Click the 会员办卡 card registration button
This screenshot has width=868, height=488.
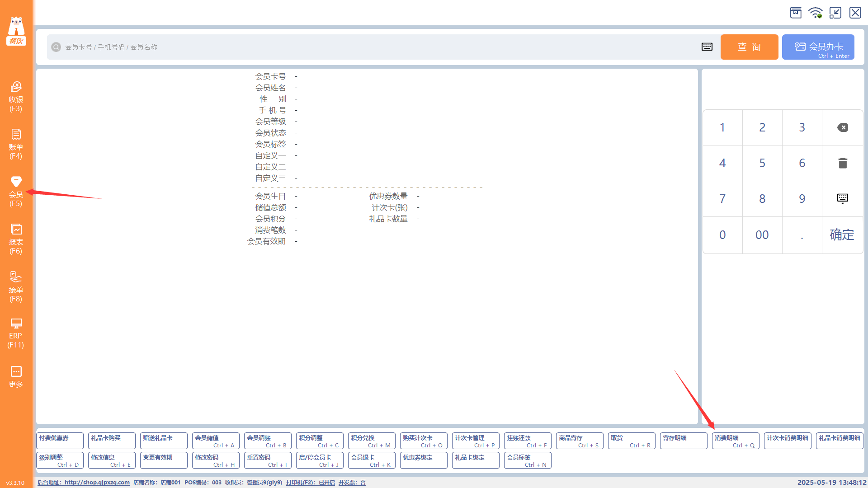click(x=818, y=47)
